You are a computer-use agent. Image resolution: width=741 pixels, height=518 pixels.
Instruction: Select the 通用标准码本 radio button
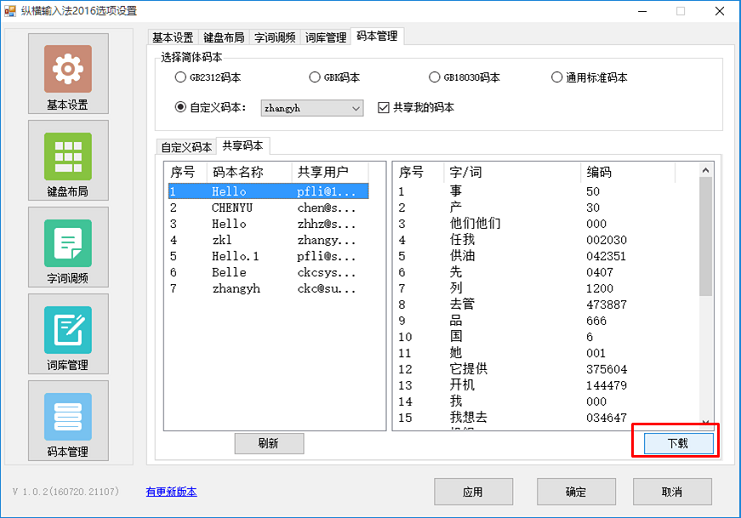(x=557, y=77)
